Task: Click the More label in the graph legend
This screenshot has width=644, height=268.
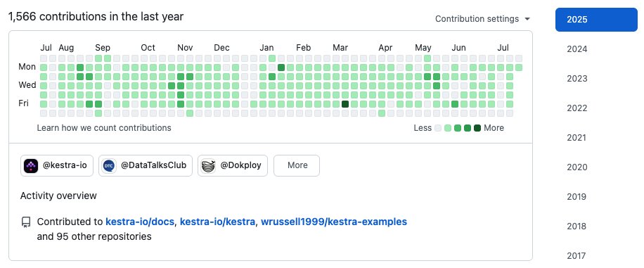Action: pyautogui.click(x=494, y=128)
